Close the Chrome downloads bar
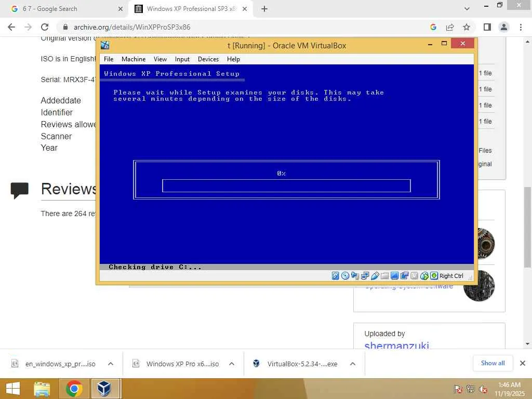532x399 pixels. click(523, 363)
